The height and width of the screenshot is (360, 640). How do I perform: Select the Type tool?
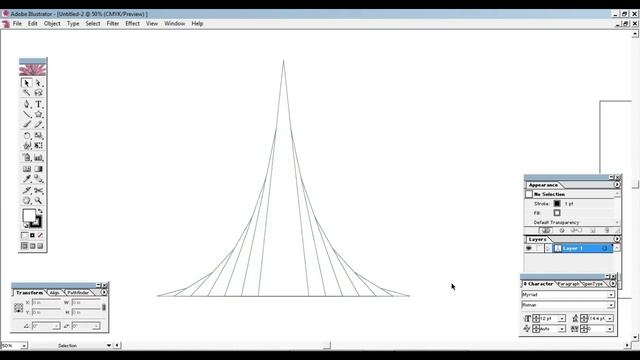click(x=38, y=104)
